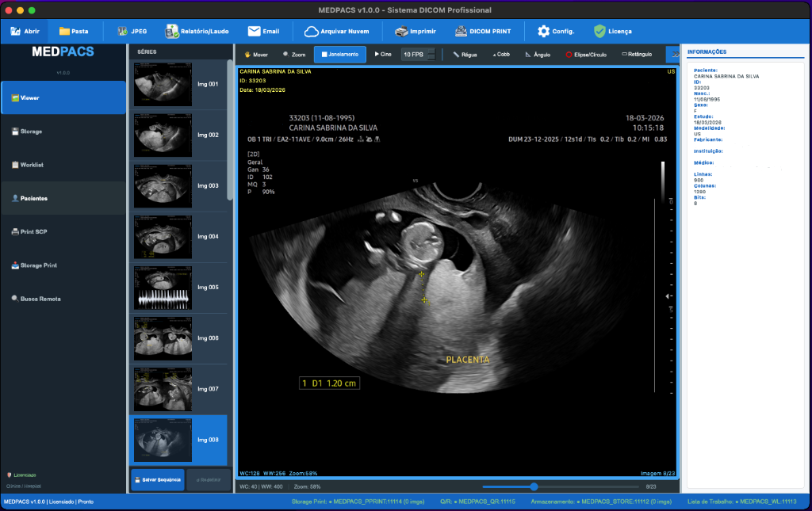Select the Mover hand tool

(256, 55)
